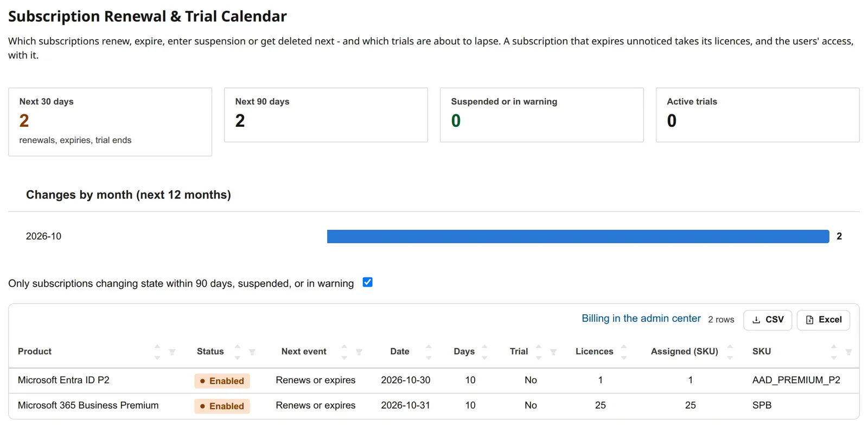Uncheck the 90-day changes only checkbox
Image resolution: width=868 pixels, height=427 pixels.
click(367, 282)
